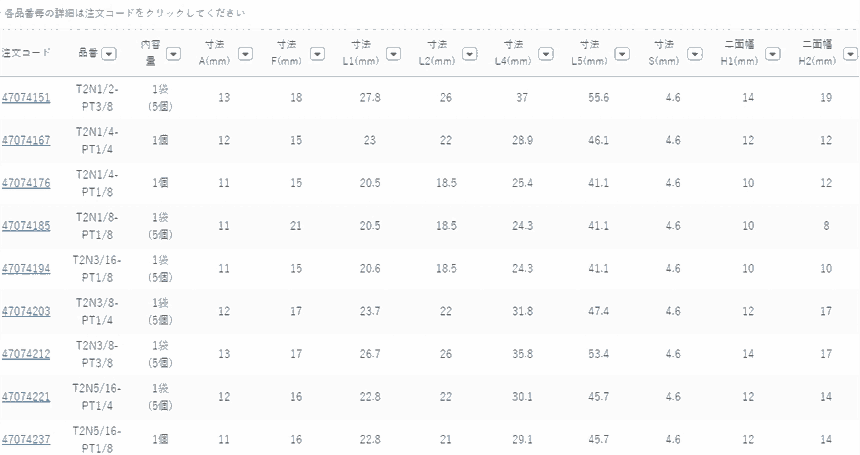Select order code link 47074185
860x455 pixels.
pos(26,226)
